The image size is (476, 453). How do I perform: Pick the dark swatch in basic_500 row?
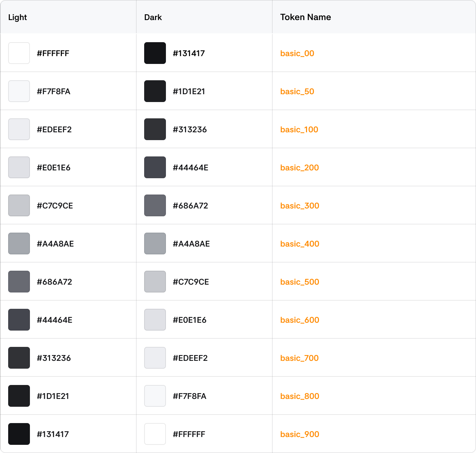click(155, 282)
